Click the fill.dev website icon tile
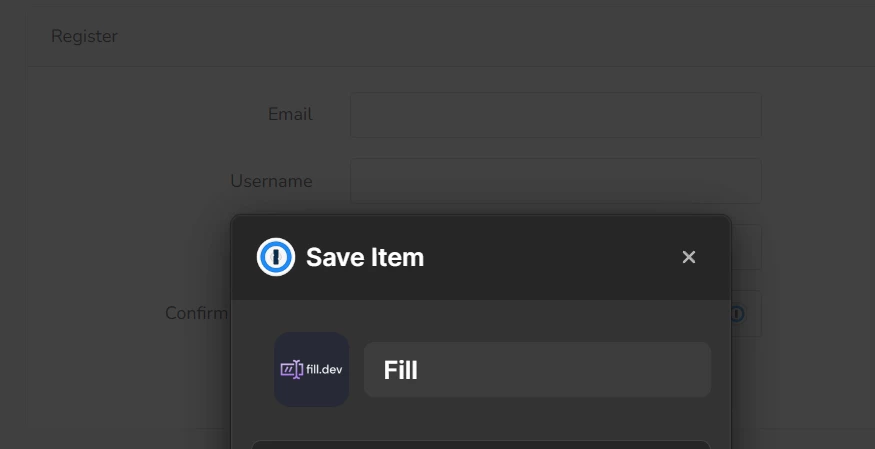875x449 pixels. click(311, 369)
